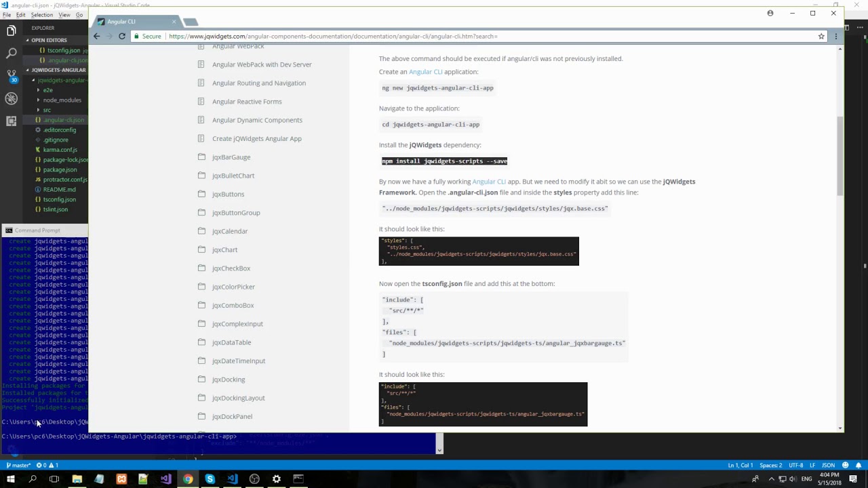Go back in the Chrome browser
Screen dimensions: 868x488
point(96,36)
